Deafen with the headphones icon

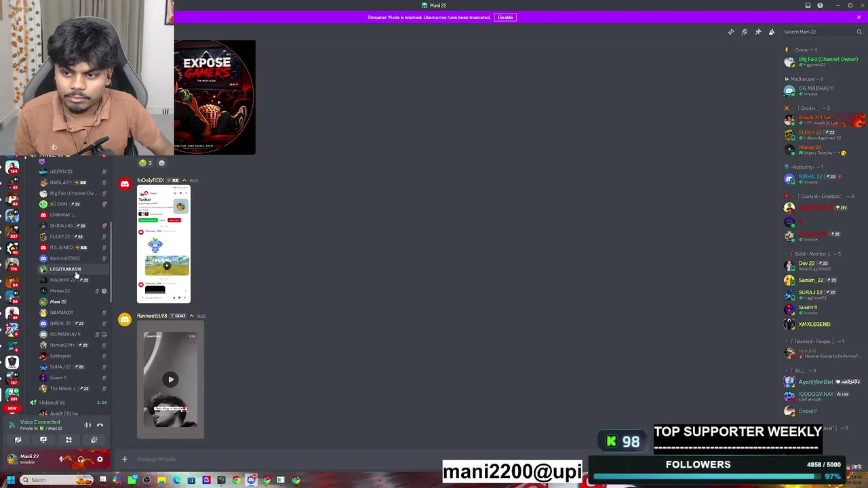click(81, 460)
